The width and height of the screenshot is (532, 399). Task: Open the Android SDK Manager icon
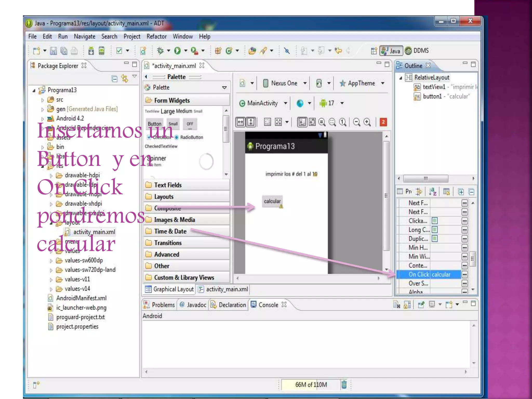click(x=91, y=51)
